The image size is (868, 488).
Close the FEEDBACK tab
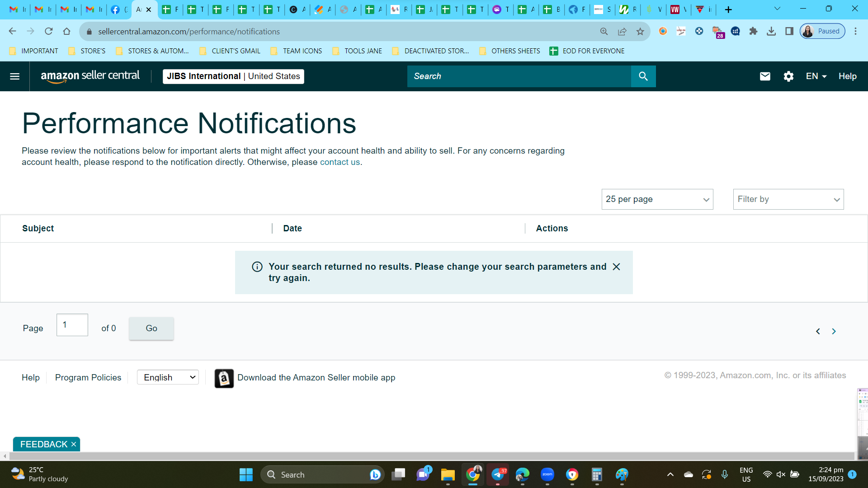[74, 444]
